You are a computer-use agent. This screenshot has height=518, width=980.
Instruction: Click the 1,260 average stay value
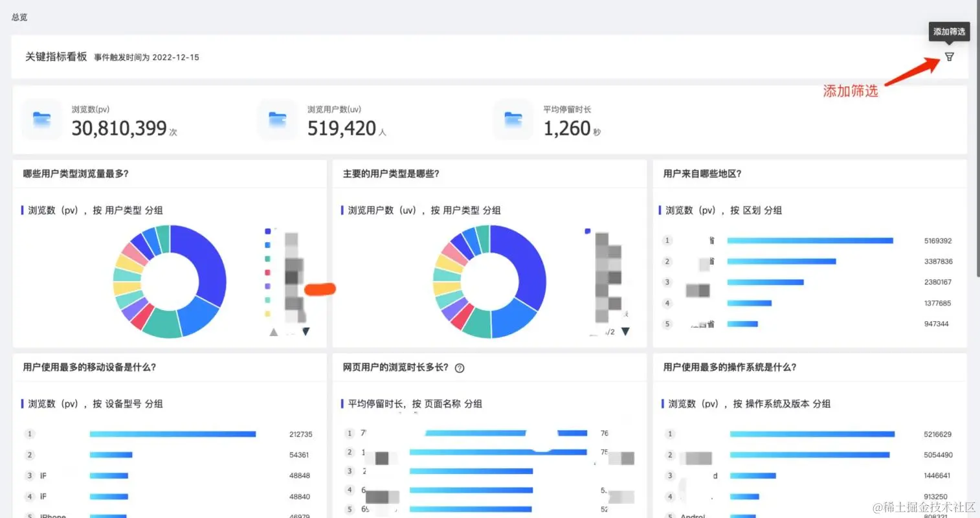coord(567,128)
